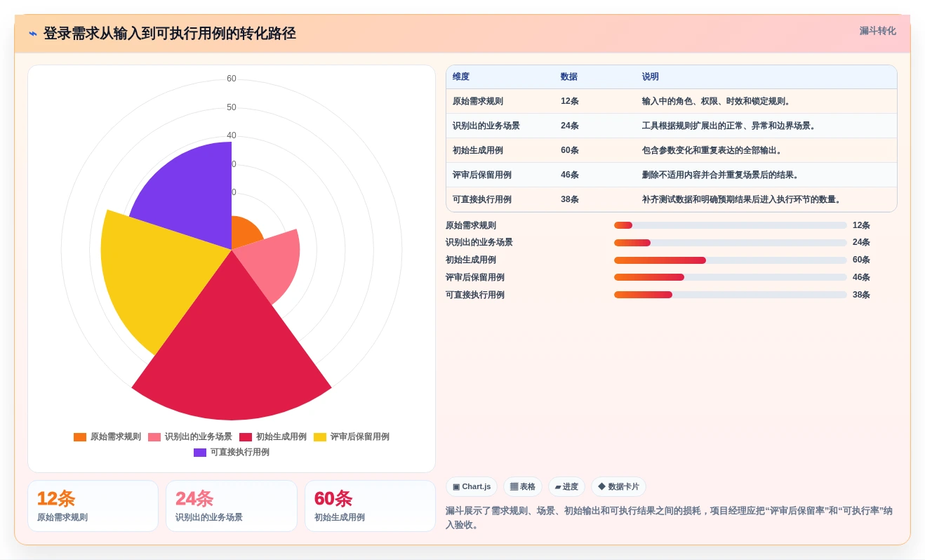Toggle the 原始需求规则 legend item
Image resolution: width=925 pixels, height=560 pixels.
(x=107, y=436)
